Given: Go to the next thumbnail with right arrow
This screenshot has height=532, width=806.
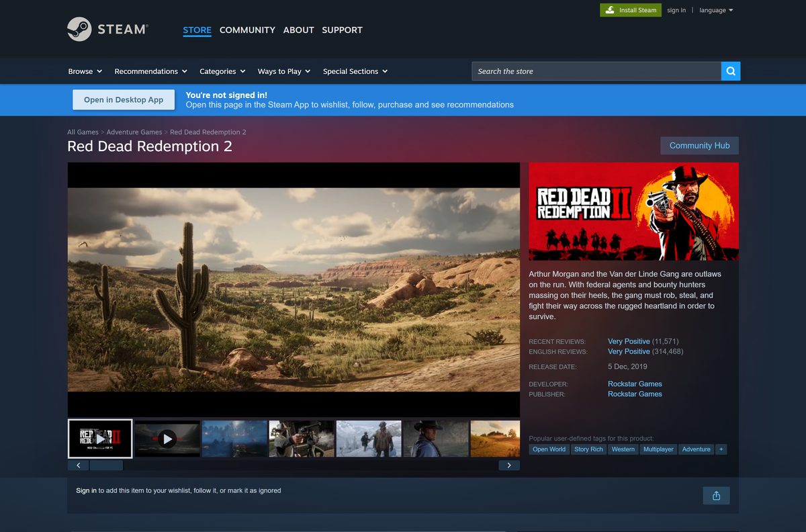Looking at the screenshot, I should pos(509,465).
